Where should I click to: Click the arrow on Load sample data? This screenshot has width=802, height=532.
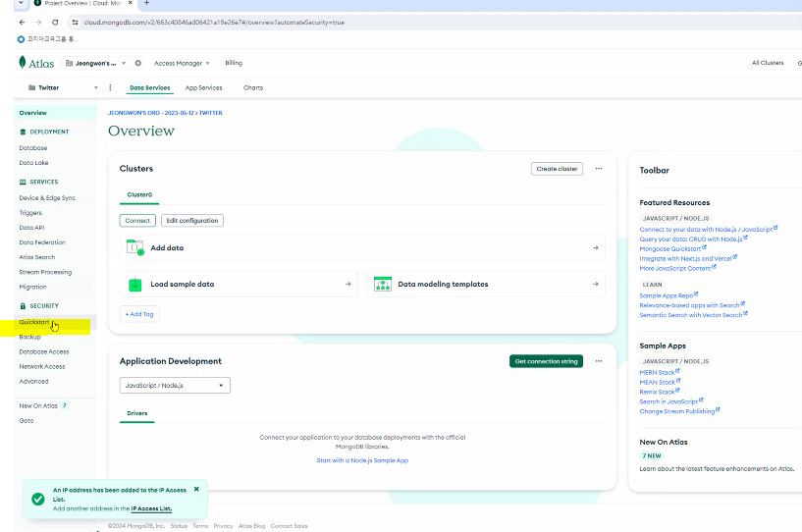click(348, 284)
